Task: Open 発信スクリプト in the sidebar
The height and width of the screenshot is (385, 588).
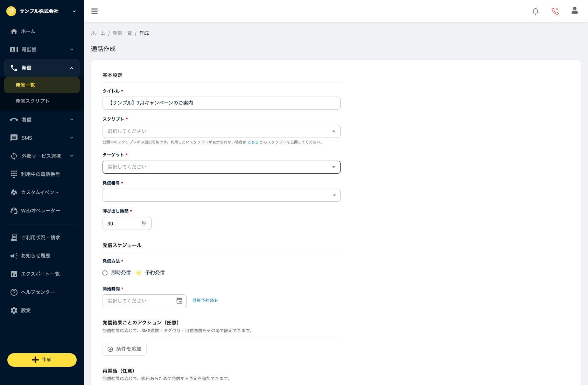Action: 42,101
